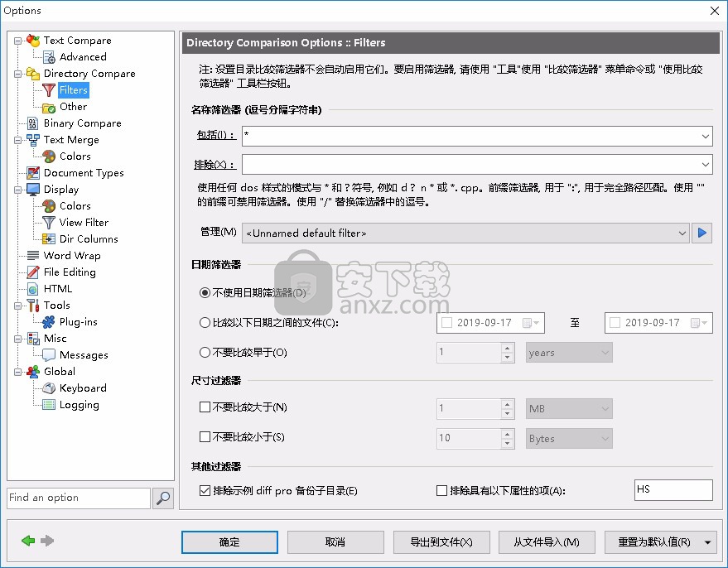Screen dimensions: 728x568
Task: Click the Keyboard icon in the tree
Action: click(49, 388)
